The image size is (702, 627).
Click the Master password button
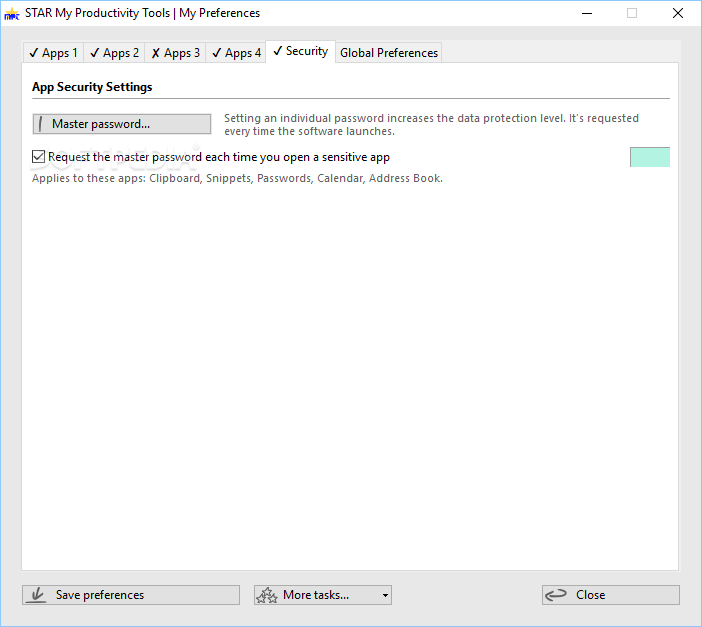click(x=122, y=124)
